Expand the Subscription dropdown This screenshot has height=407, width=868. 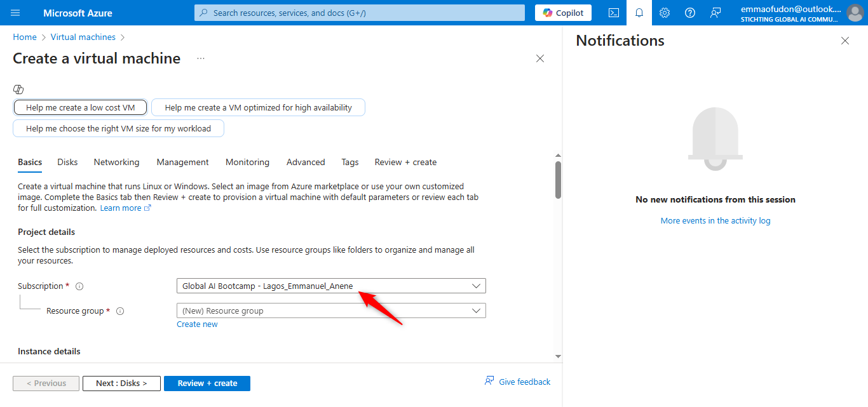coord(331,286)
